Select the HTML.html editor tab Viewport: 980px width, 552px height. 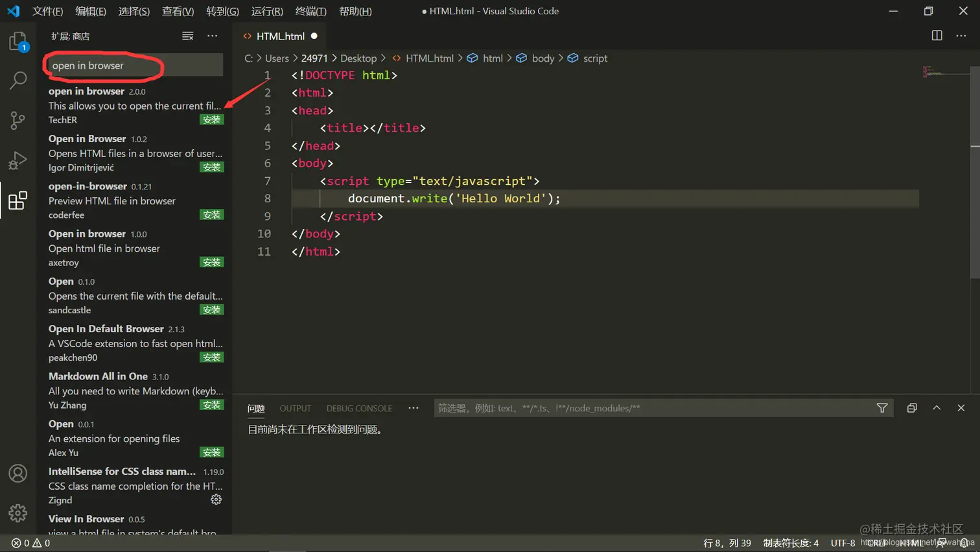click(x=280, y=36)
